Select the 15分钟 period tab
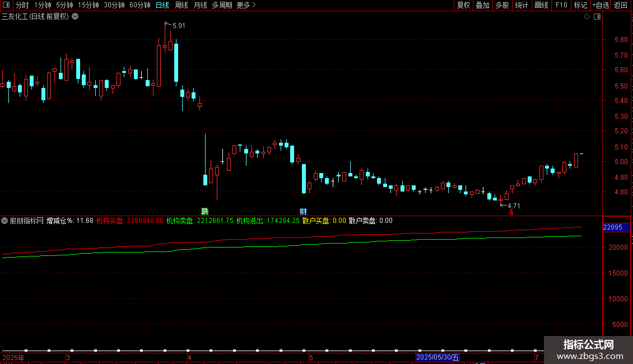Image resolution: width=633 pixels, height=364 pixels. coord(89,5)
